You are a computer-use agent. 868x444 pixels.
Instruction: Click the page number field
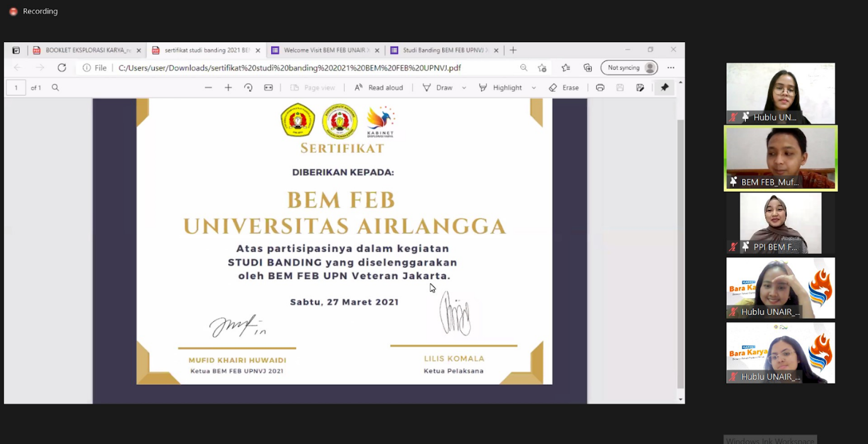coord(16,87)
